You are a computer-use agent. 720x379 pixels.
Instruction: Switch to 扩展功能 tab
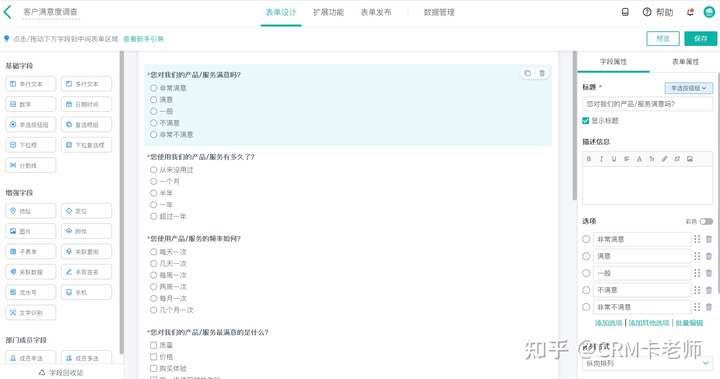pos(328,12)
